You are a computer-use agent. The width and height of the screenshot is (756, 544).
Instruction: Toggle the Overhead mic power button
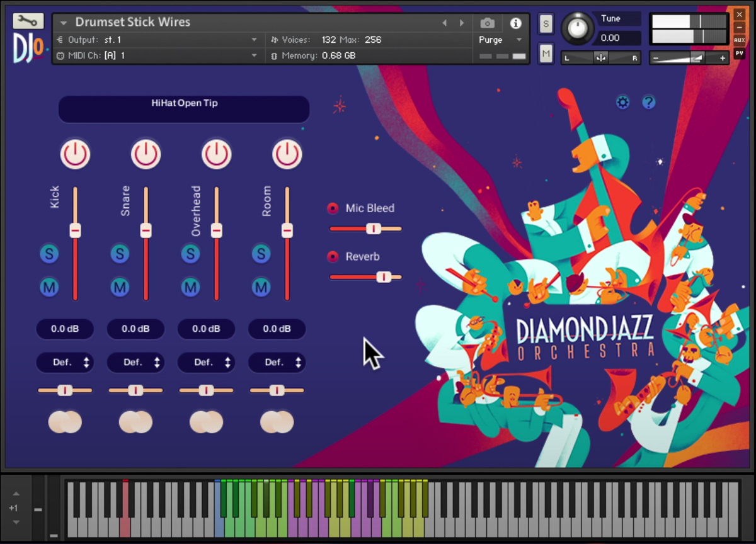[216, 154]
